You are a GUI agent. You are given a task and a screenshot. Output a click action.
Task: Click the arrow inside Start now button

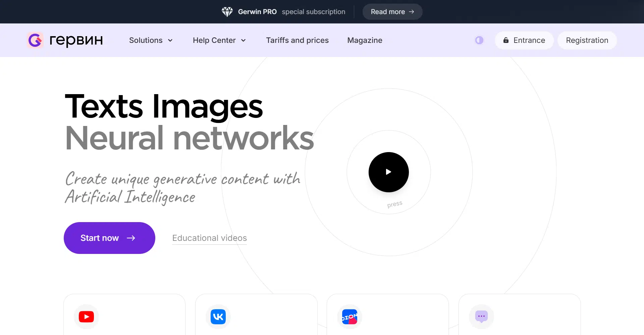pos(131,238)
